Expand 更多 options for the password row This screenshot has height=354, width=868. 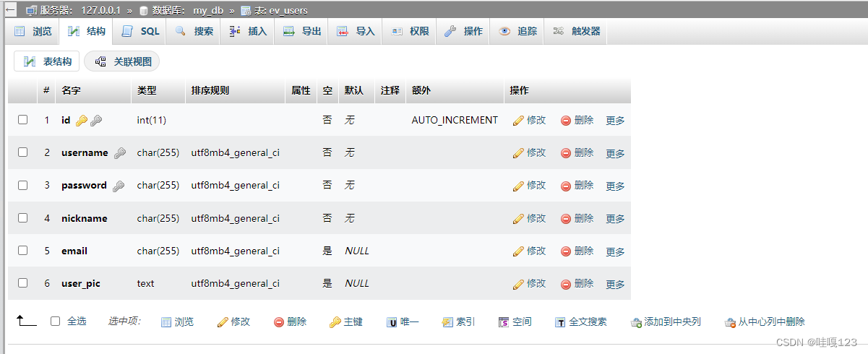pos(615,186)
